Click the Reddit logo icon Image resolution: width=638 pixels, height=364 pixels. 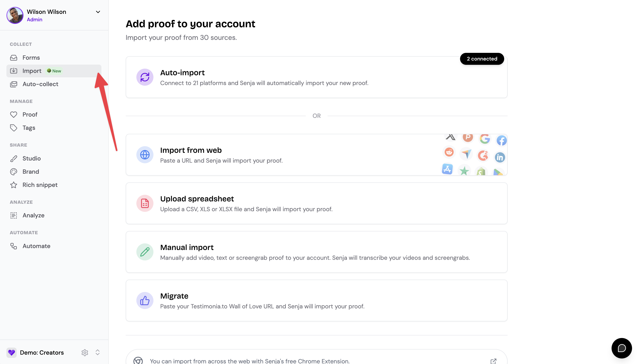pos(449,152)
